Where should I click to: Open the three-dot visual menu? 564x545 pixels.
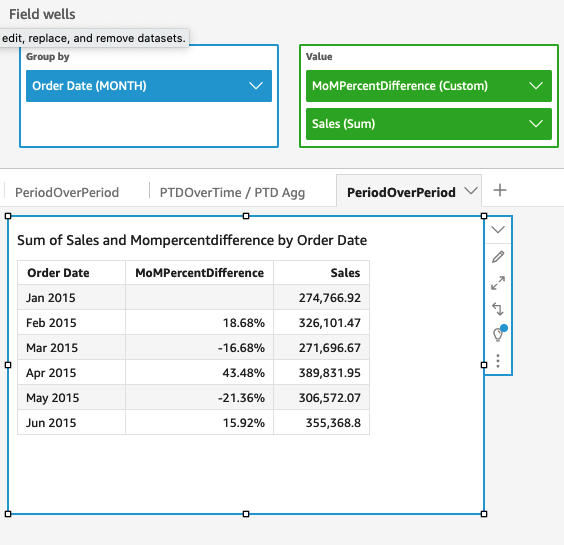(x=498, y=360)
